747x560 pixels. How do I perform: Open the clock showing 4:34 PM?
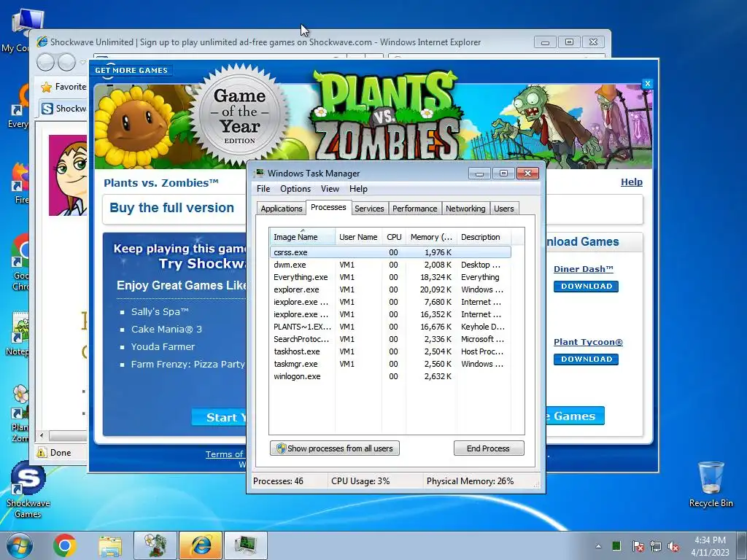[710, 546]
